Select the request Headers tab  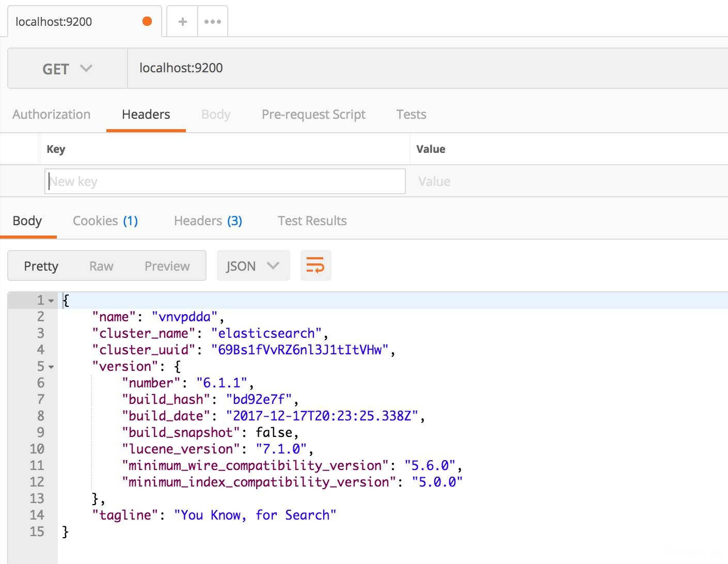point(146,114)
